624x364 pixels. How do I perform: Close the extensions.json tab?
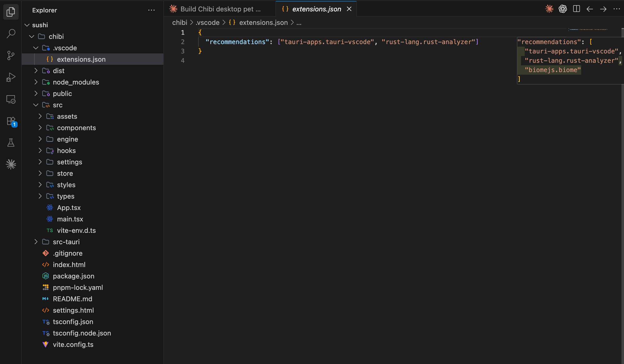pos(349,9)
